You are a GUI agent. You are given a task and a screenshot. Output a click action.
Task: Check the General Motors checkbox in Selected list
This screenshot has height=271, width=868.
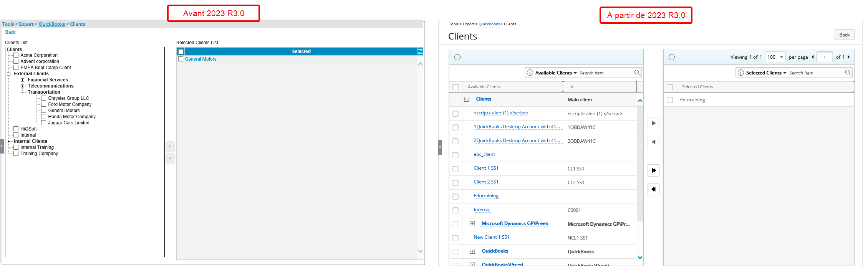coord(181,59)
